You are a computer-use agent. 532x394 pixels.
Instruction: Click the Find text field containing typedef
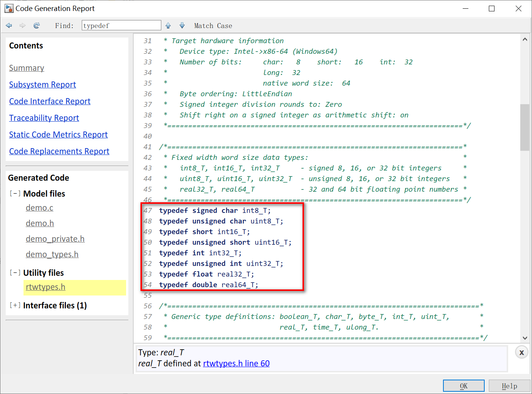(x=122, y=25)
